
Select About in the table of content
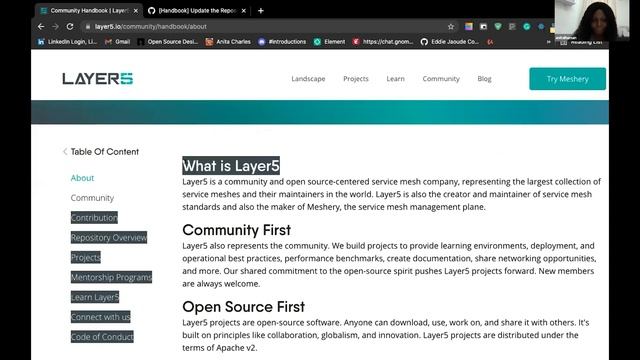click(82, 178)
